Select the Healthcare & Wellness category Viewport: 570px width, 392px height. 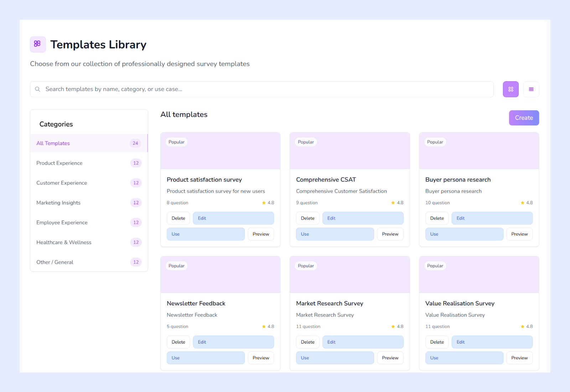(x=63, y=242)
